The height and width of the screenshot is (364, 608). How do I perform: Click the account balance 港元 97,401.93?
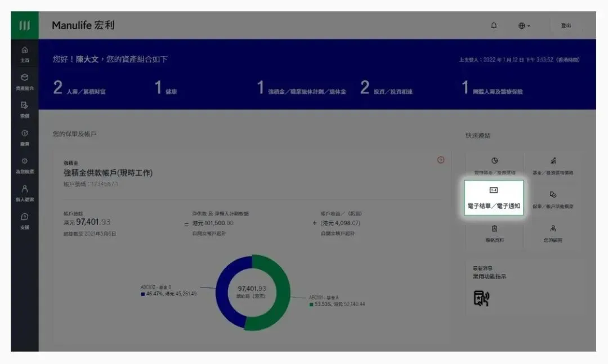(x=87, y=222)
